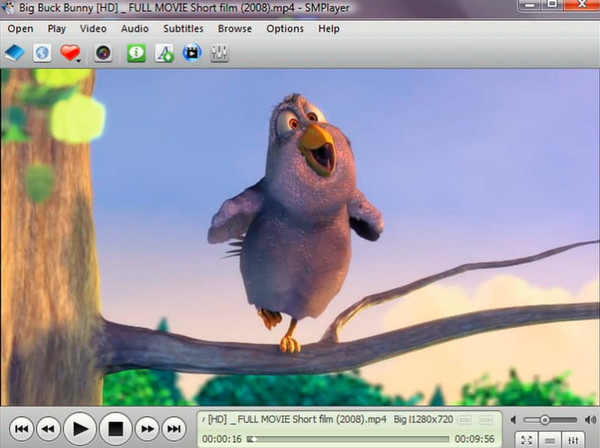Open file using the blue folder icon
Image resolution: width=600 pixels, height=448 pixels.
[x=15, y=53]
